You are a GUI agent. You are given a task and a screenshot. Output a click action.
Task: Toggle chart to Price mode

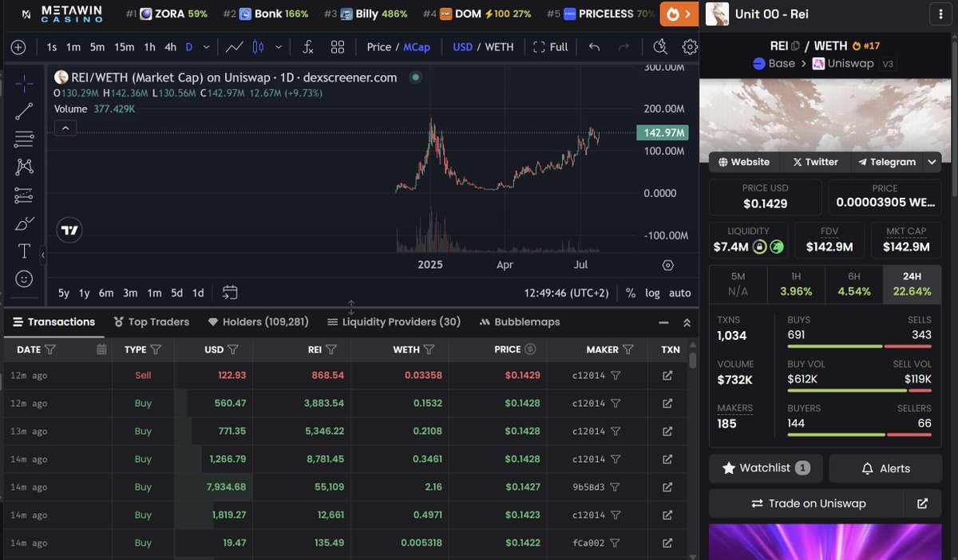[378, 47]
